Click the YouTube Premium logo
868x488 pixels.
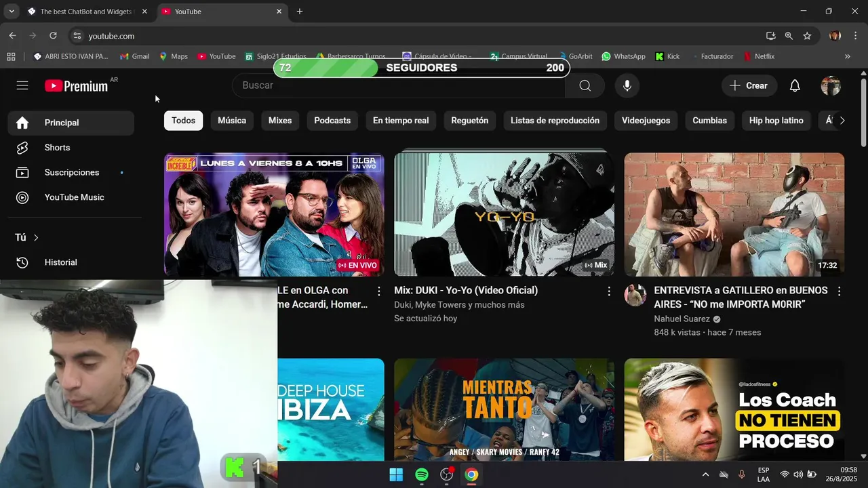pos(76,86)
